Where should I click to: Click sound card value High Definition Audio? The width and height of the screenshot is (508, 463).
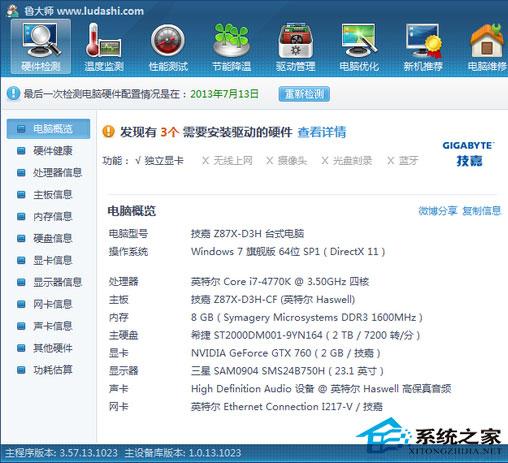321,389
